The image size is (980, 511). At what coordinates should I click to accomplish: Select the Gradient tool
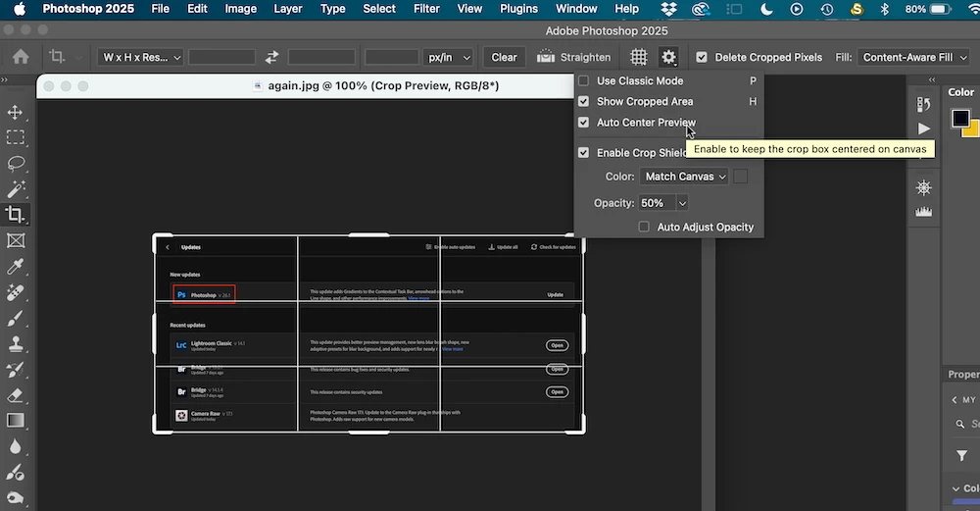click(15, 421)
